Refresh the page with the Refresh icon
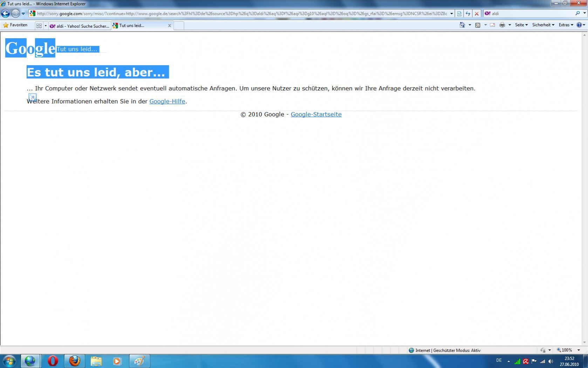This screenshot has height=368, width=588. pos(468,14)
